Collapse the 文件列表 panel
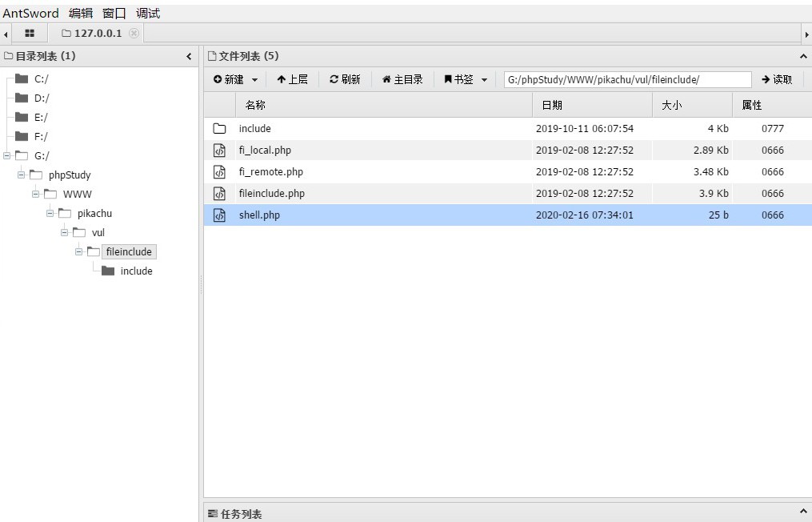 (x=803, y=56)
